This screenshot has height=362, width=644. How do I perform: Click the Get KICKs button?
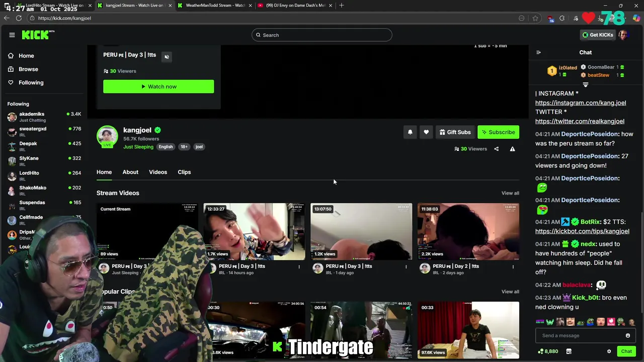tap(598, 35)
